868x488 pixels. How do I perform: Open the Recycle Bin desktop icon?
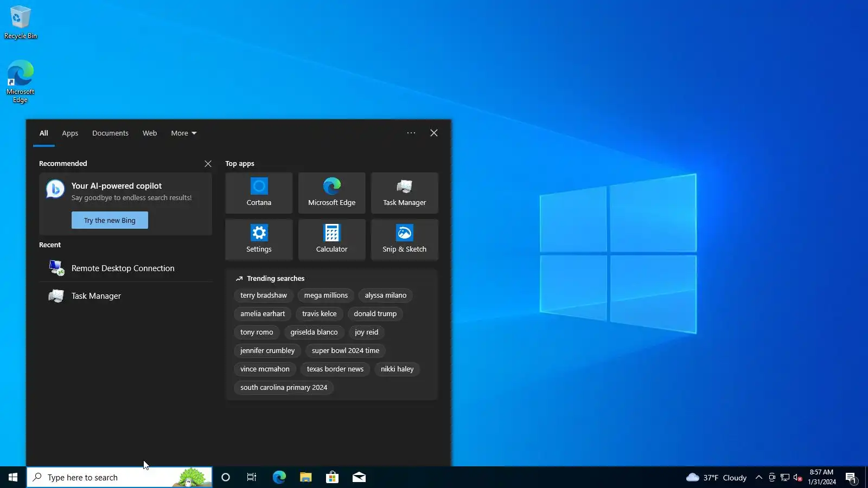21,23
